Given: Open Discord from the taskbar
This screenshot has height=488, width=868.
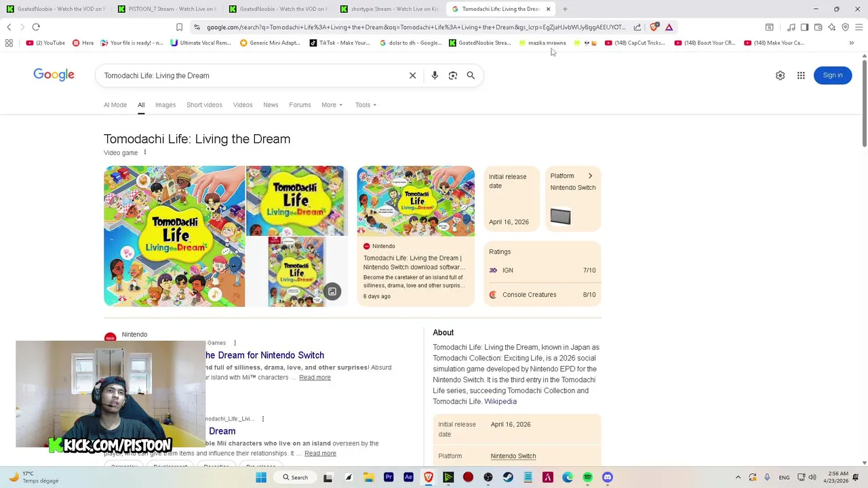Looking at the screenshot, I should pos(607,477).
